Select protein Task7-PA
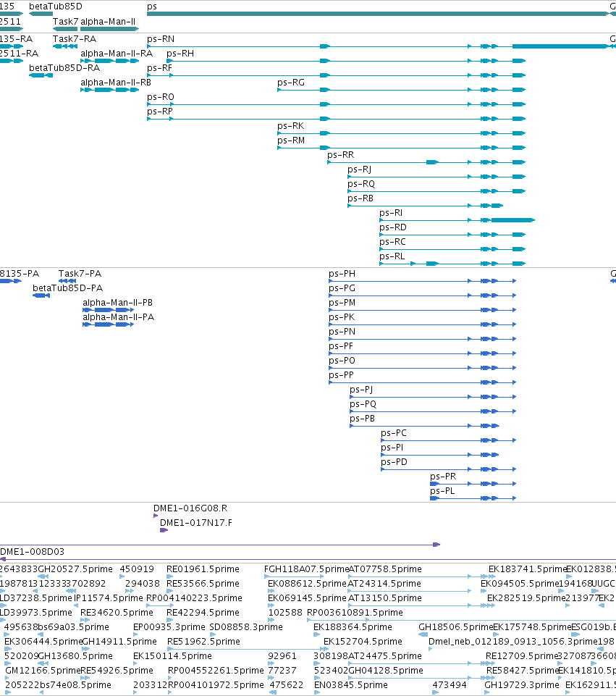Image resolution: width=616 pixels, height=696 pixels. (67, 281)
